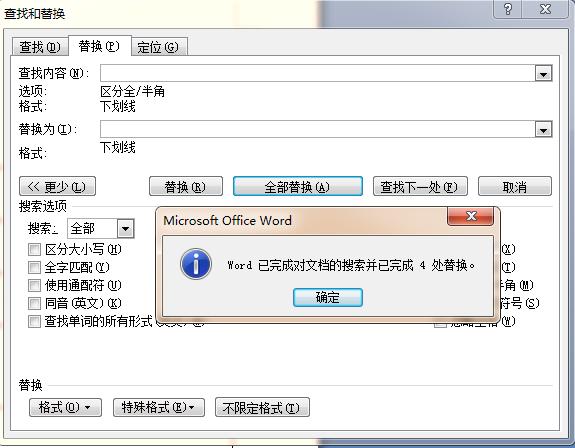This screenshot has width=575, height=448.
Task: Click the 全部替换(A) button
Action: [298, 187]
